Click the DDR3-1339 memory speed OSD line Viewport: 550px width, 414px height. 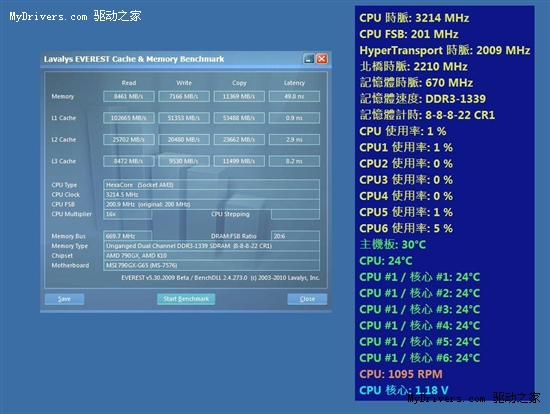coord(423,99)
